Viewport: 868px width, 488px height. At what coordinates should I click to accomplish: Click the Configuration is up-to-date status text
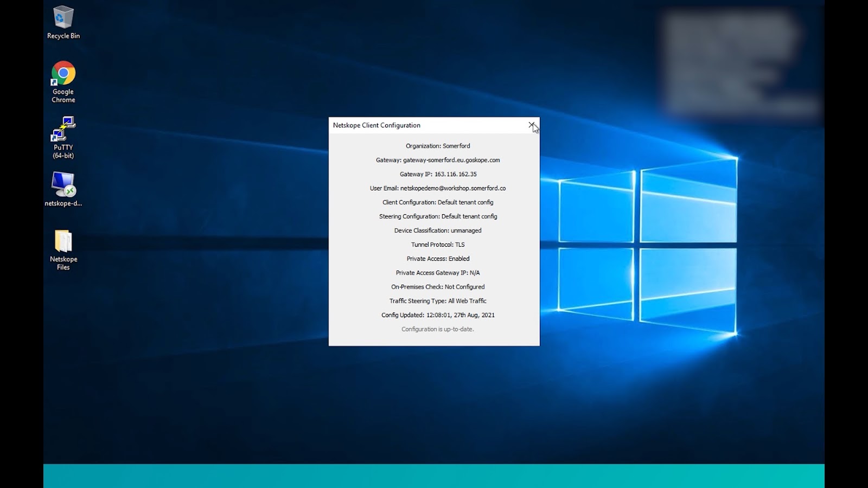438,329
